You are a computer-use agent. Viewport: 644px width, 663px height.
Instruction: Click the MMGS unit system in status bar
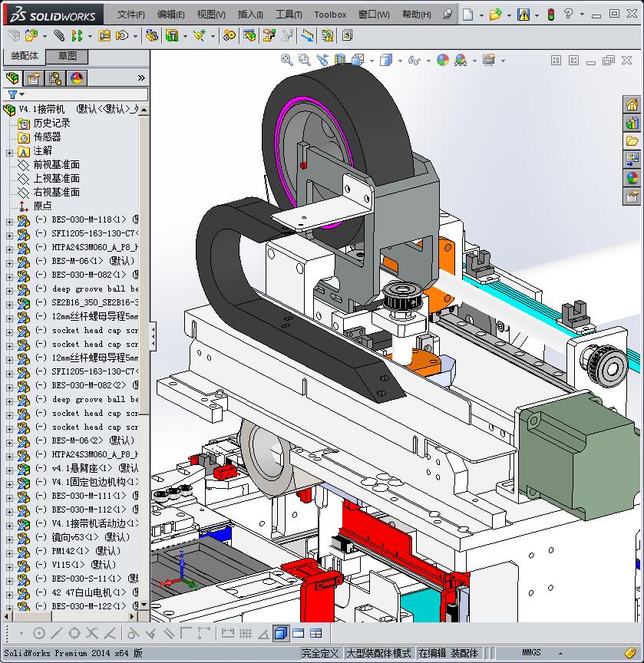click(x=531, y=653)
